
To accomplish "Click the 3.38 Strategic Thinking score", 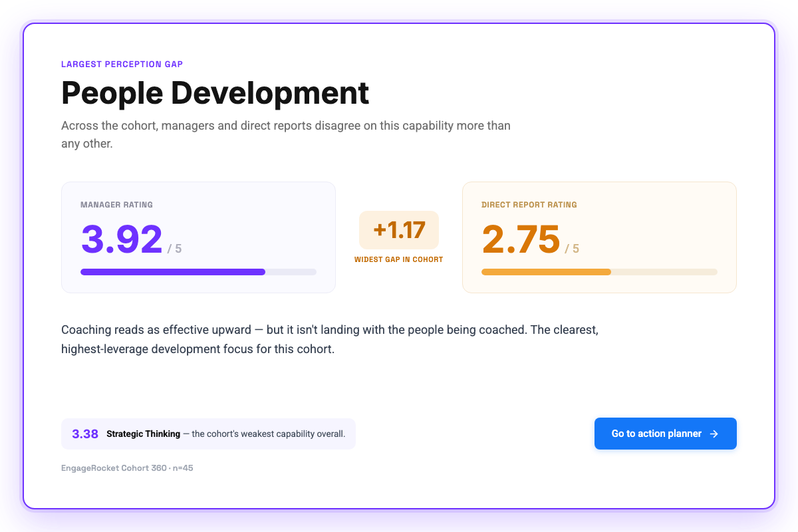I will click(x=85, y=434).
